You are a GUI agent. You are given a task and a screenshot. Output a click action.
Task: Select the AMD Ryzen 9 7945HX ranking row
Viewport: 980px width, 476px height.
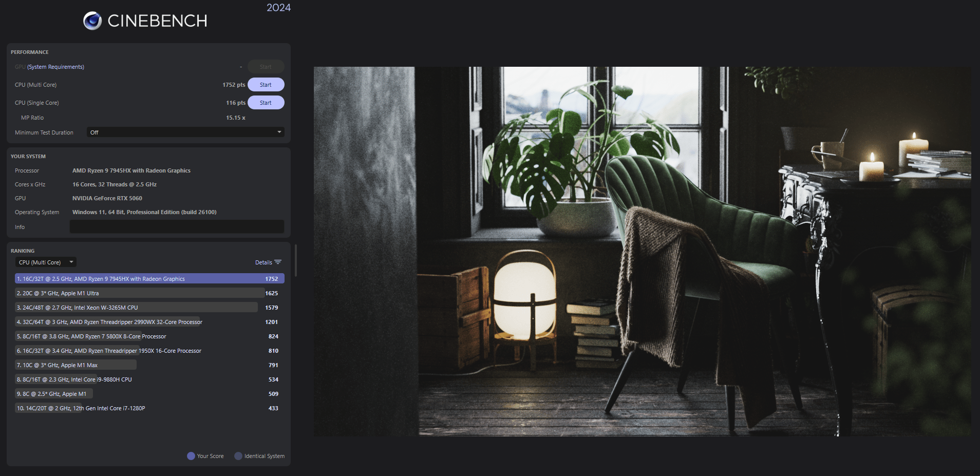pyautogui.click(x=149, y=279)
